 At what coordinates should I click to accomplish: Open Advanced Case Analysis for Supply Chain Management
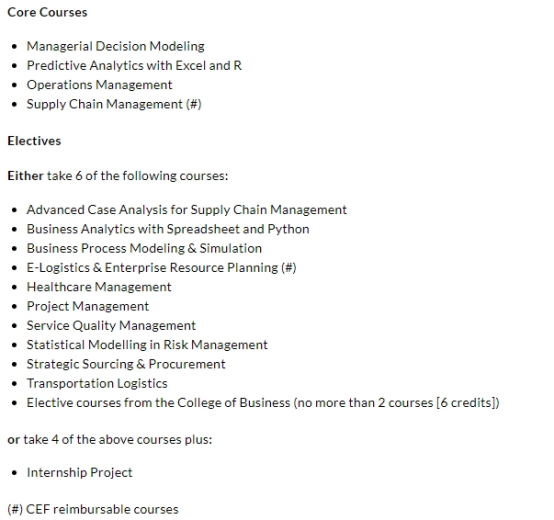click(x=187, y=210)
